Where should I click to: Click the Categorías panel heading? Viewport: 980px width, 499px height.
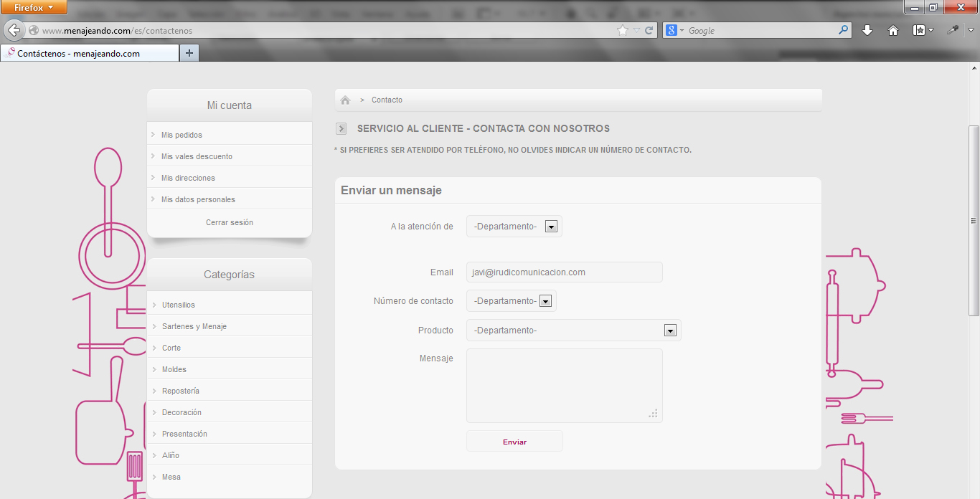pos(230,275)
